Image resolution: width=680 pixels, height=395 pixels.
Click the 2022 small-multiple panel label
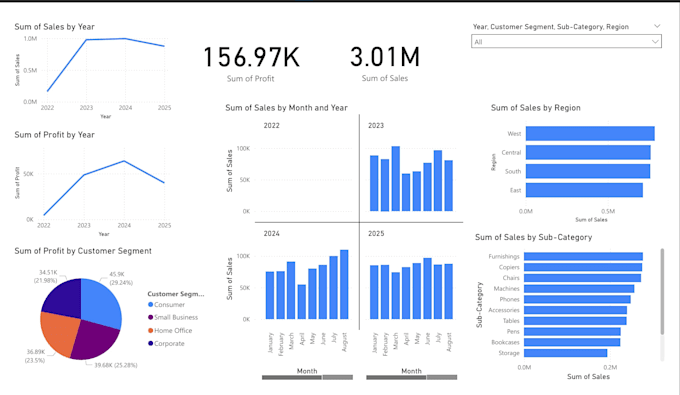coord(271,126)
